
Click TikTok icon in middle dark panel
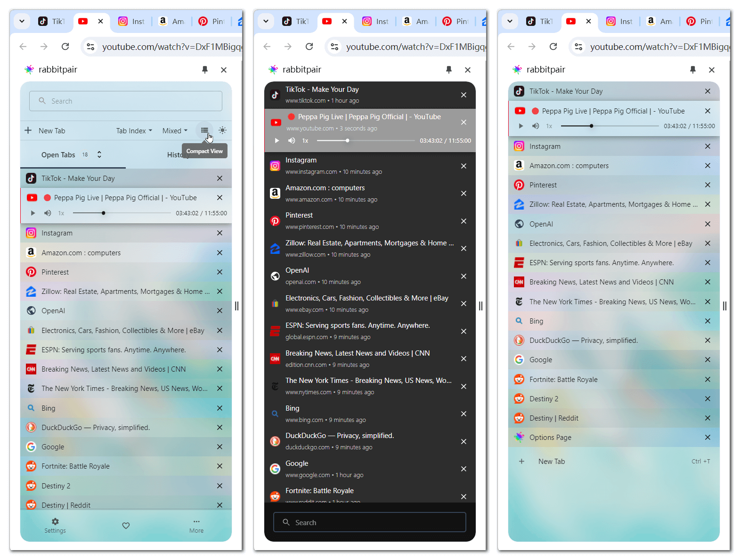tap(275, 95)
